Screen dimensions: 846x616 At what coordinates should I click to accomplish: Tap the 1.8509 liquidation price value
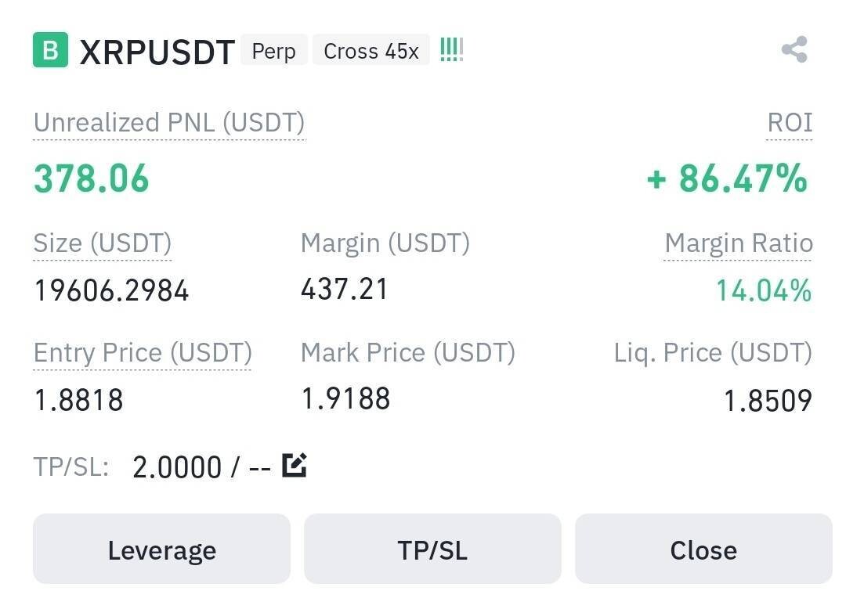pos(768,401)
